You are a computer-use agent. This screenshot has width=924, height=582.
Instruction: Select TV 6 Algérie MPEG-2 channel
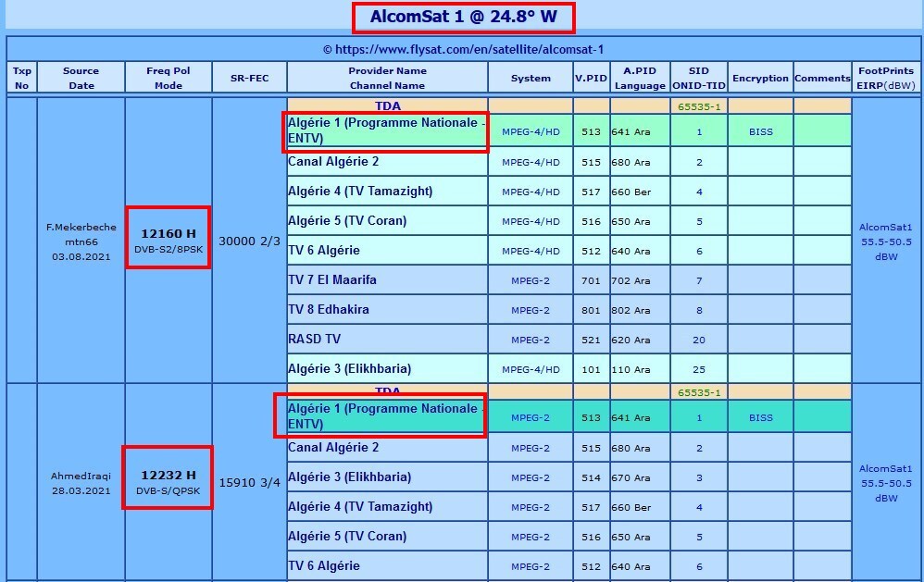[323, 565]
